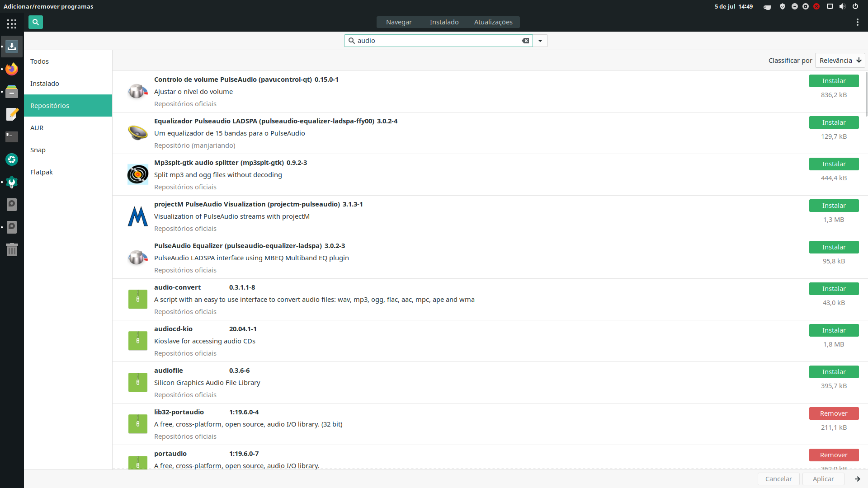Open the Relevância sort dropdown
This screenshot has width=868, height=488.
click(840, 61)
